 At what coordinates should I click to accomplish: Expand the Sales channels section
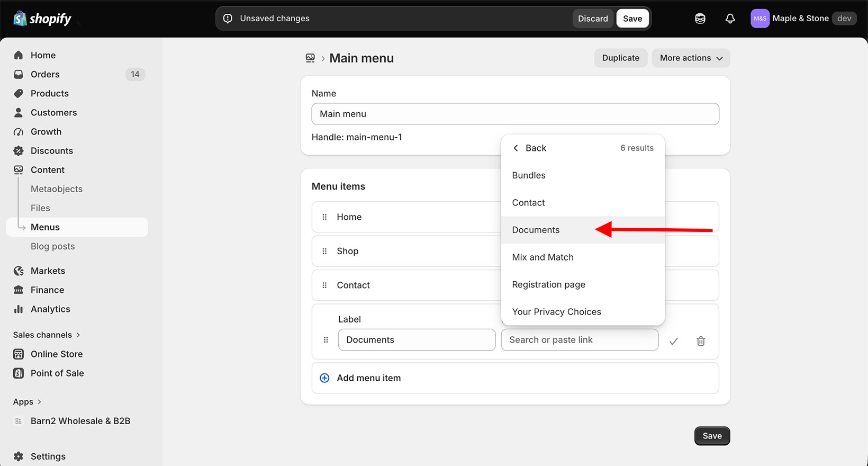(47, 335)
